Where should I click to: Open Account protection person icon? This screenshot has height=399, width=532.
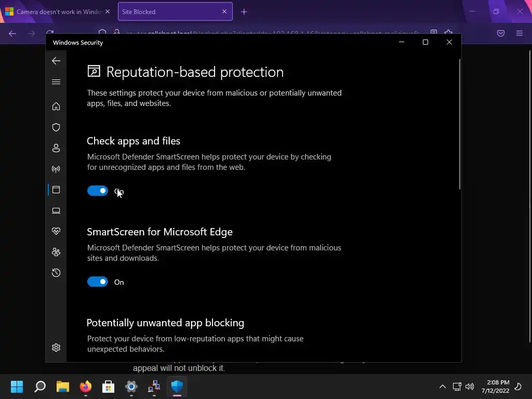(x=56, y=148)
